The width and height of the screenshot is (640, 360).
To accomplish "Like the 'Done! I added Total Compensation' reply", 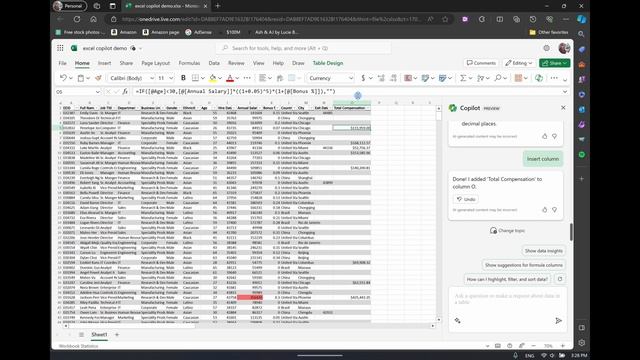I will 544,209.
